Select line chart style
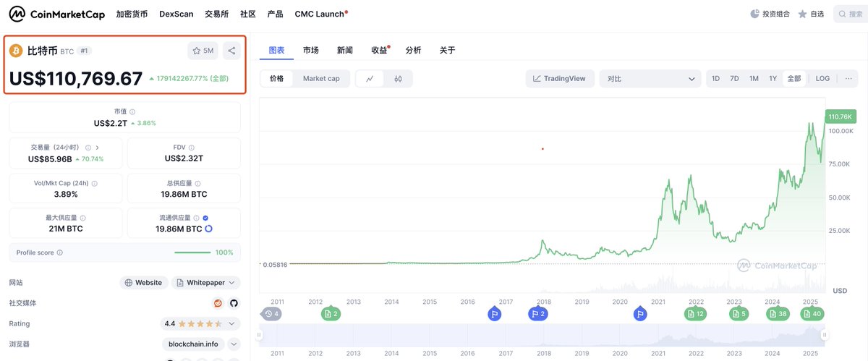The image size is (868, 361). [x=370, y=79]
